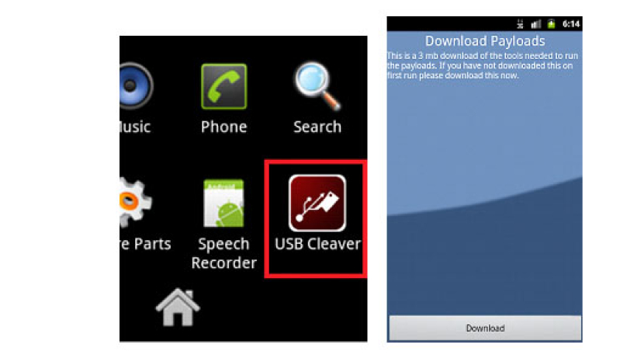The width and height of the screenshot is (644, 362).
Task: Tap the "USB Cleaver" text label
Action: (317, 243)
